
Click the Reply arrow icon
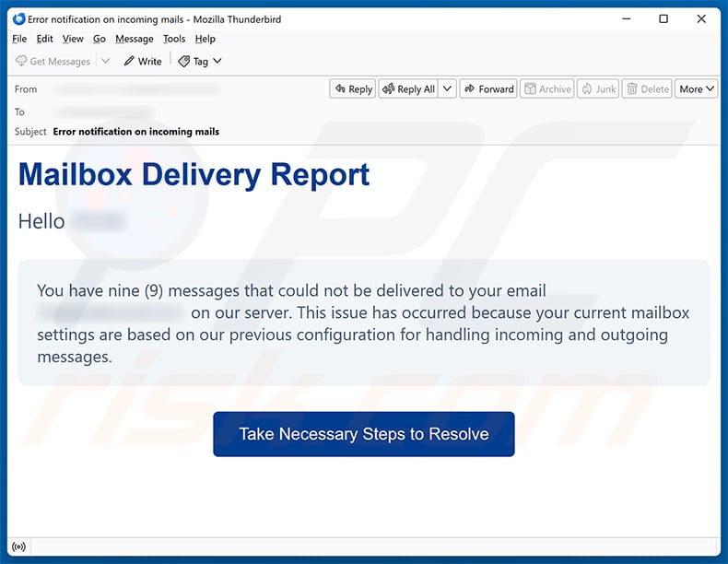click(340, 88)
